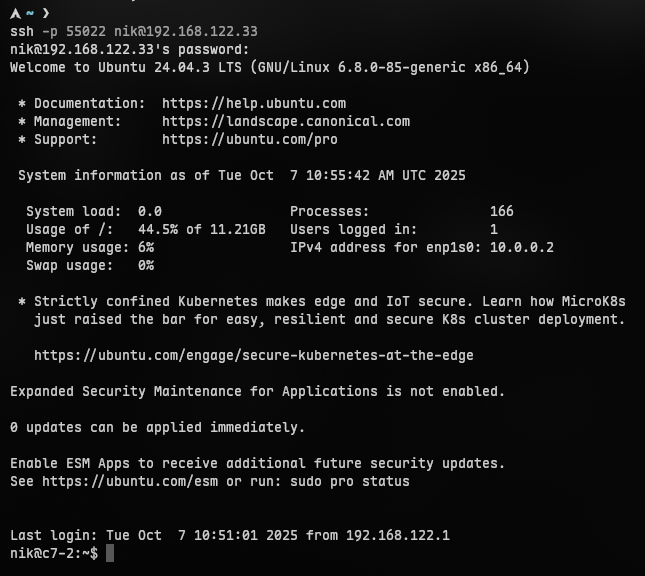Click the Memory usage 6% value

click(x=146, y=247)
